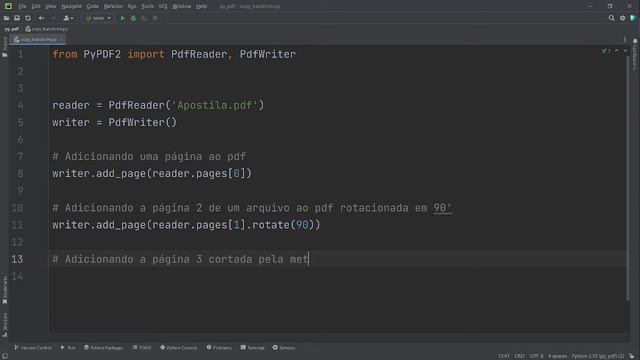
Task: Change the UTF-8 file encoding
Action: (536, 356)
